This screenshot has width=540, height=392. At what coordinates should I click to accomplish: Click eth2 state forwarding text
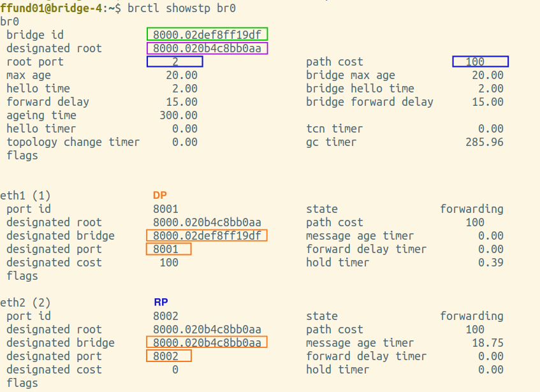coord(472,316)
